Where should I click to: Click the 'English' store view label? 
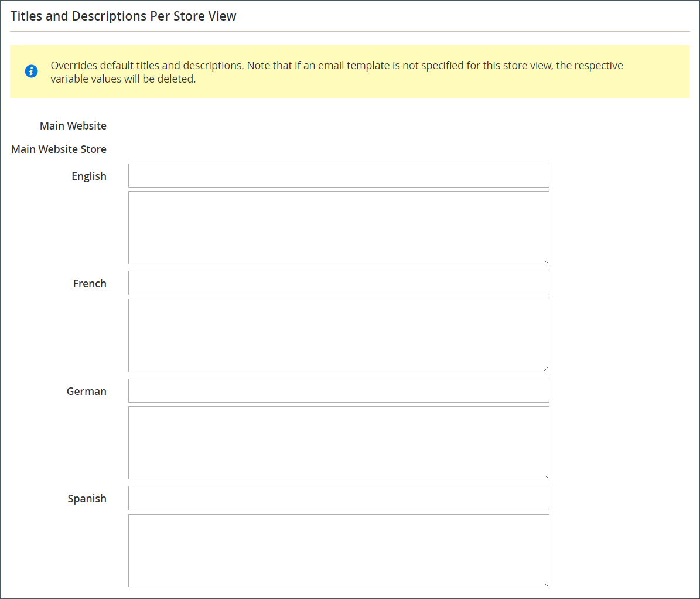(89, 176)
